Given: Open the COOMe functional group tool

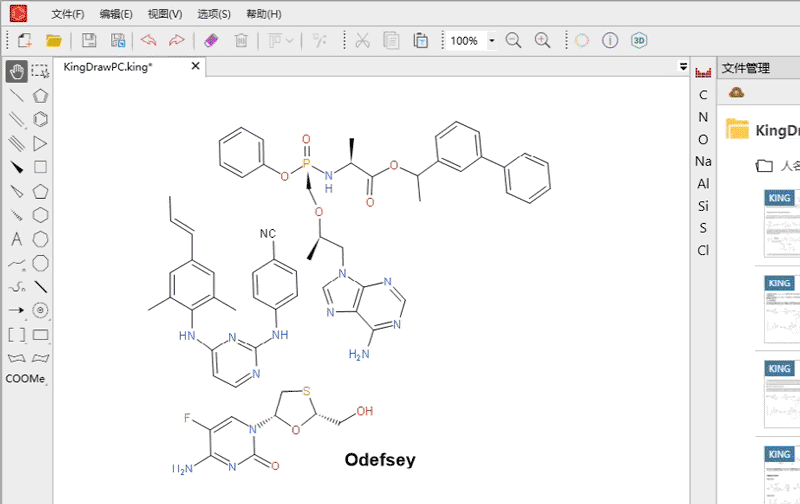Looking at the screenshot, I should click(25, 379).
